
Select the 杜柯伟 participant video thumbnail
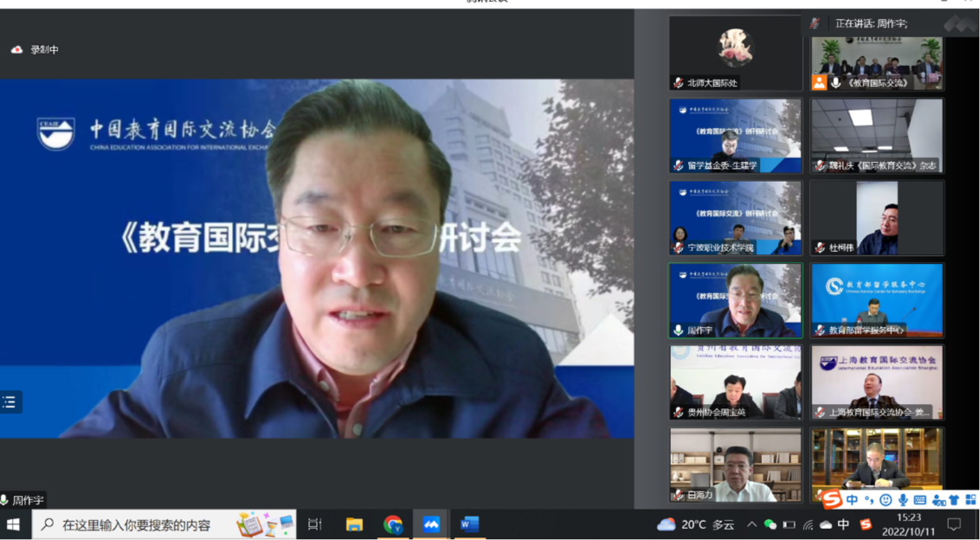[x=877, y=218]
